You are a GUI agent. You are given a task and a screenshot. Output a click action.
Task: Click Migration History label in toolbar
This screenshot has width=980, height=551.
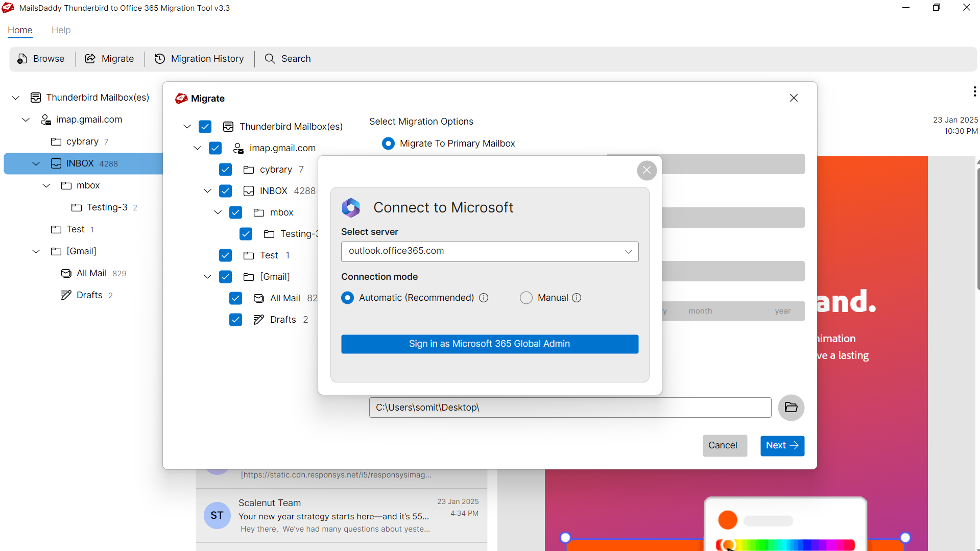[x=207, y=59]
